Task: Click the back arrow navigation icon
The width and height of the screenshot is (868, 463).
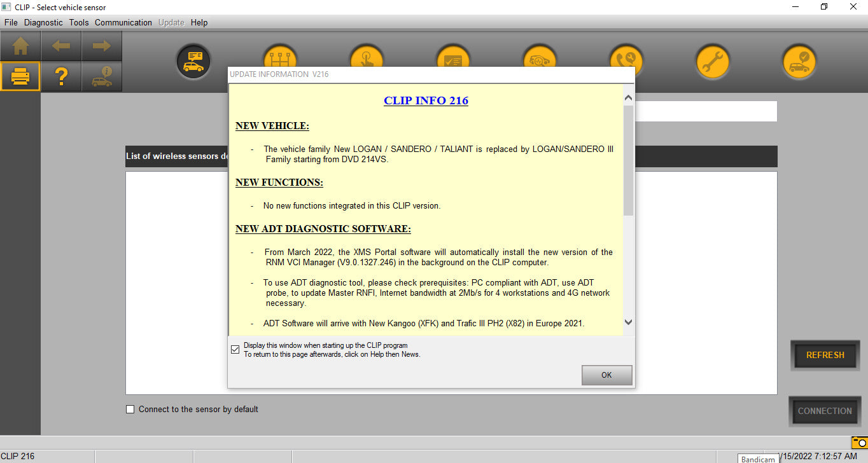Action: pos(61,46)
